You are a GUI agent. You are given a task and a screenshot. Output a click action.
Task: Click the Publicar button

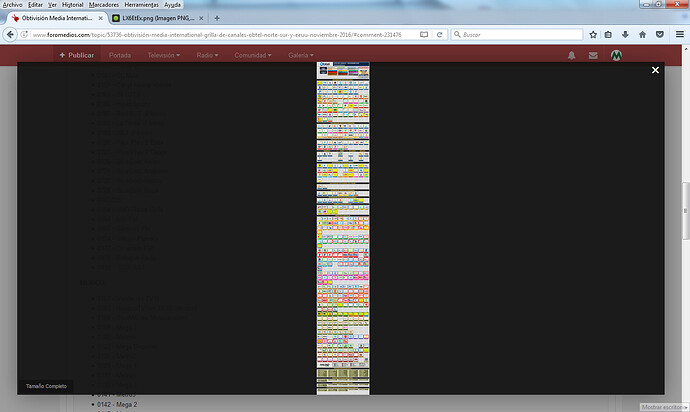point(77,55)
